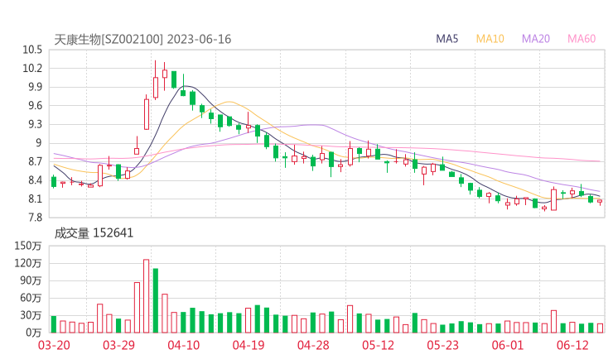Click the 9.9 price axis label
This screenshot has width=613, height=364.
point(35,87)
